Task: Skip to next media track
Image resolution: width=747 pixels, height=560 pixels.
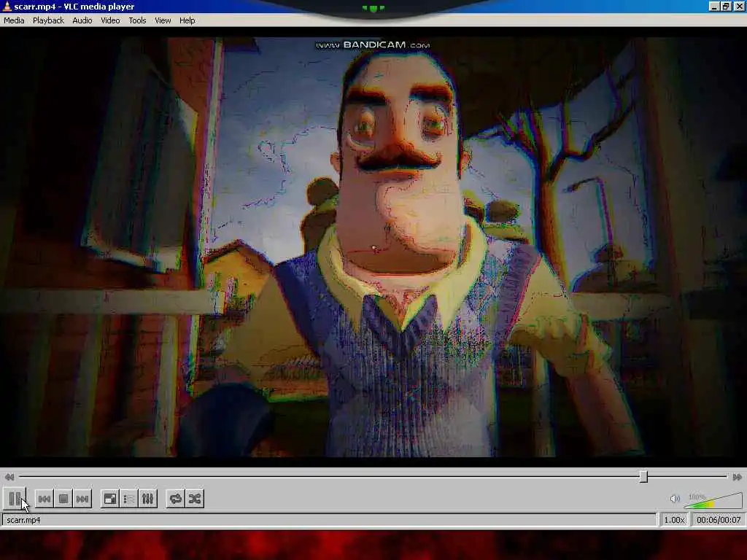Action: coord(82,499)
